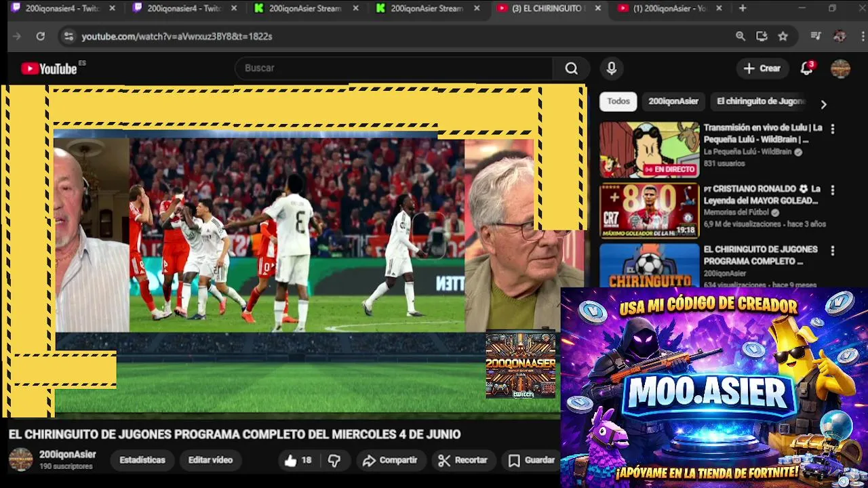The image size is (868, 488).
Task: Select the El chiringuito de Jugones filter chip
Action: 760,102
